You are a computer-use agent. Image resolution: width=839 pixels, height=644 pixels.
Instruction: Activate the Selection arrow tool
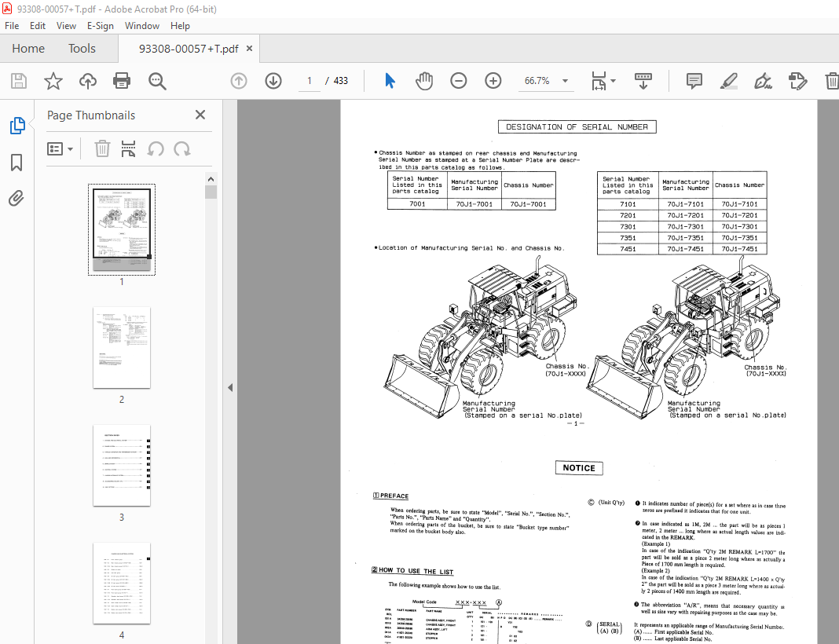pos(390,81)
